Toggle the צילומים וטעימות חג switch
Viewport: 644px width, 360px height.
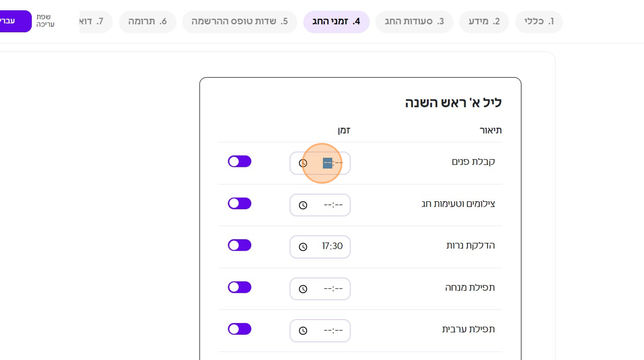(239, 204)
